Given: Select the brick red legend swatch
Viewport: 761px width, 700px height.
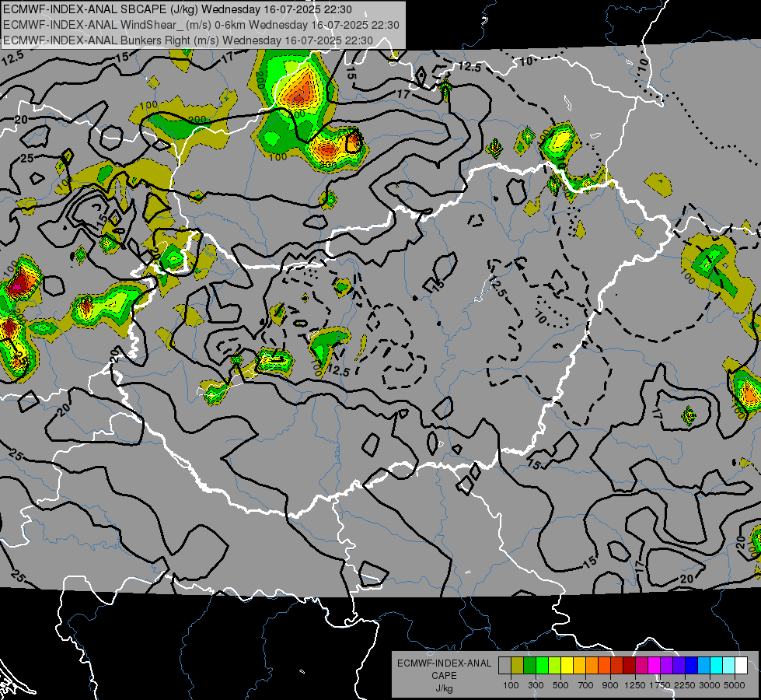Looking at the screenshot, I should pyautogui.click(x=616, y=665).
